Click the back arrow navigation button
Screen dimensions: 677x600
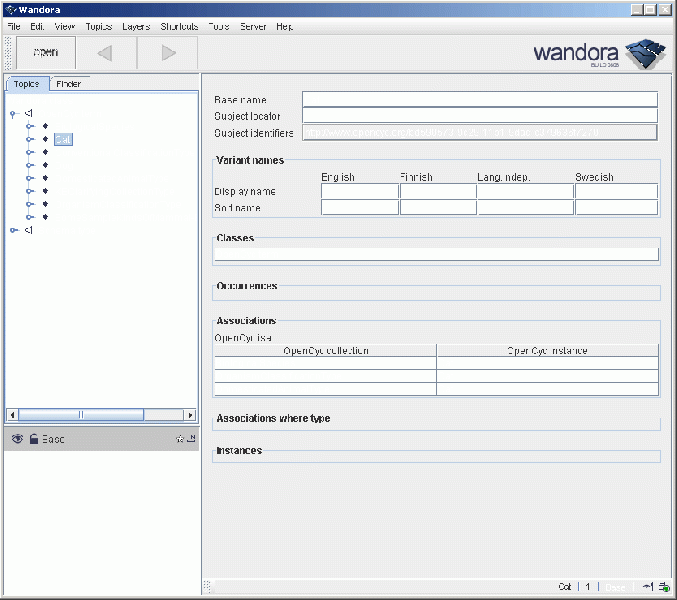(x=105, y=53)
